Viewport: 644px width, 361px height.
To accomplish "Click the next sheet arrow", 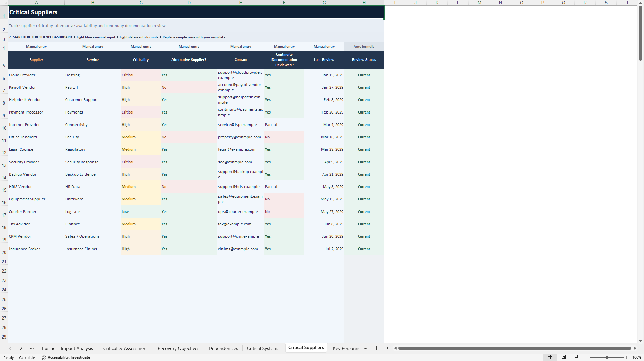I will click(x=21, y=348).
